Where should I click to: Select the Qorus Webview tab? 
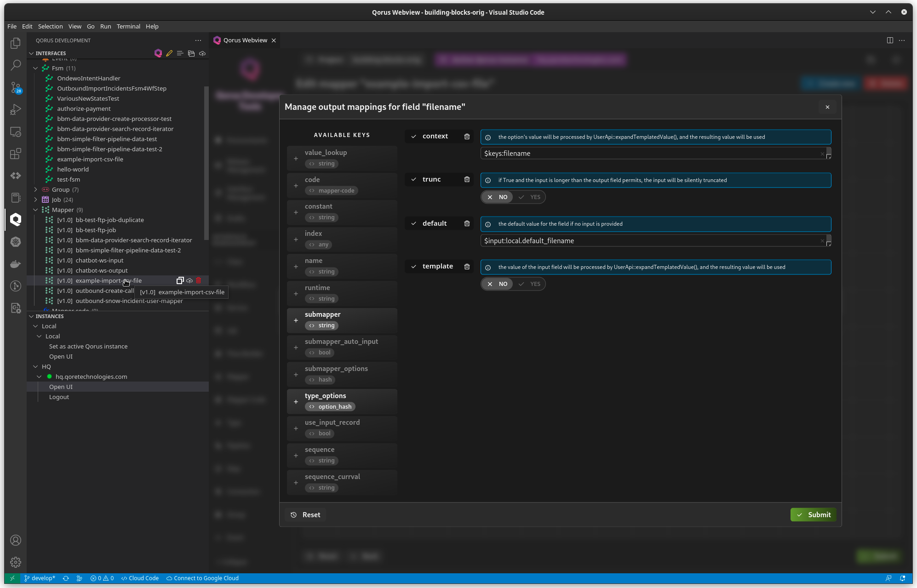click(245, 40)
